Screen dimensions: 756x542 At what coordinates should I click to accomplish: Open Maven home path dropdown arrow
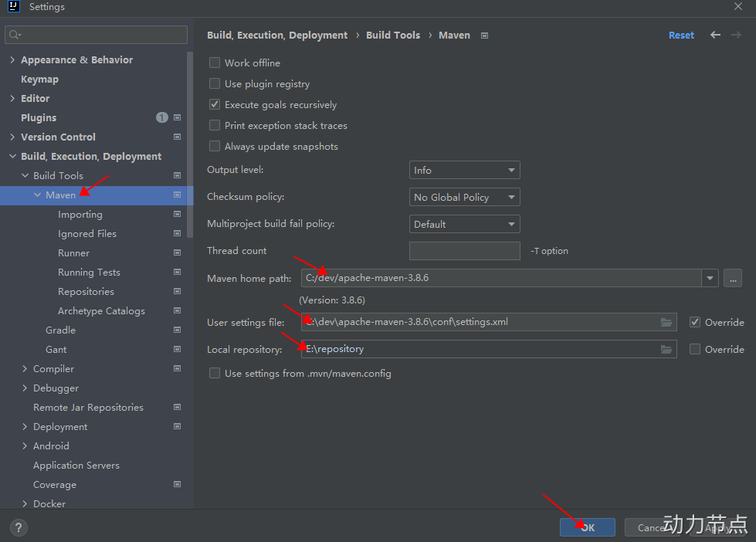click(710, 278)
